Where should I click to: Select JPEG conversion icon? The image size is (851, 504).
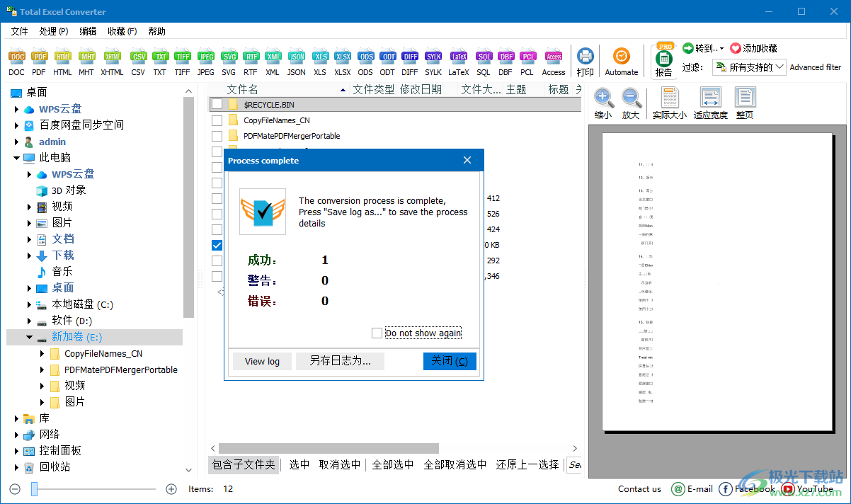206,62
